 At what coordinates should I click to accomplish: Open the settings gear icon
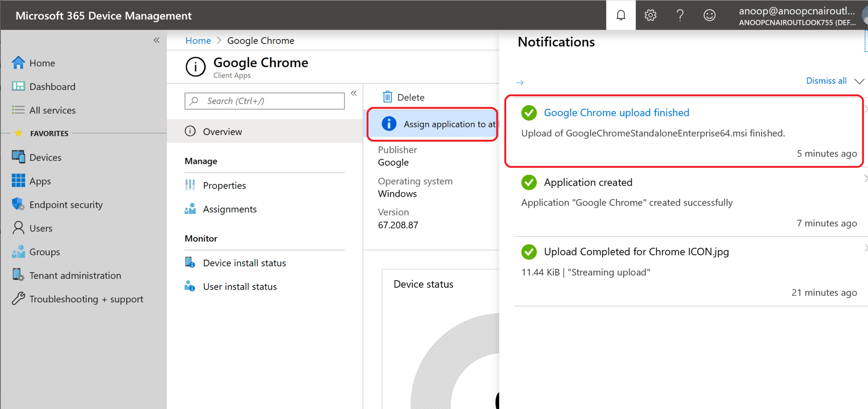pos(650,15)
